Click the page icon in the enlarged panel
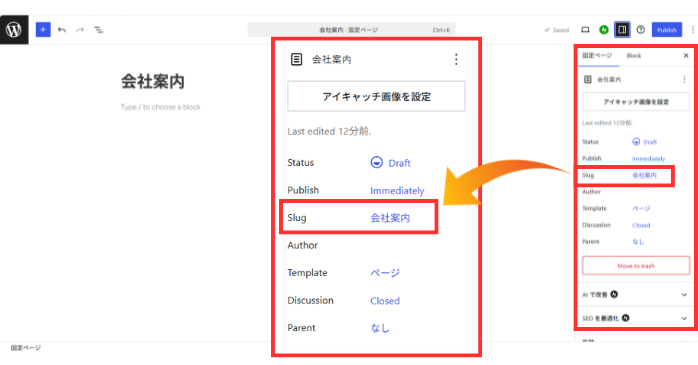698x365 pixels. 296,59
